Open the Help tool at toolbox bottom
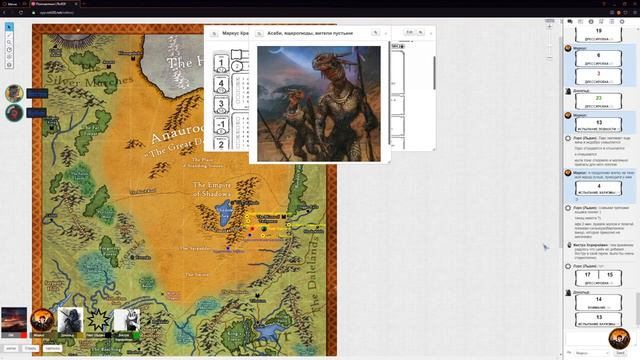 click(9, 65)
